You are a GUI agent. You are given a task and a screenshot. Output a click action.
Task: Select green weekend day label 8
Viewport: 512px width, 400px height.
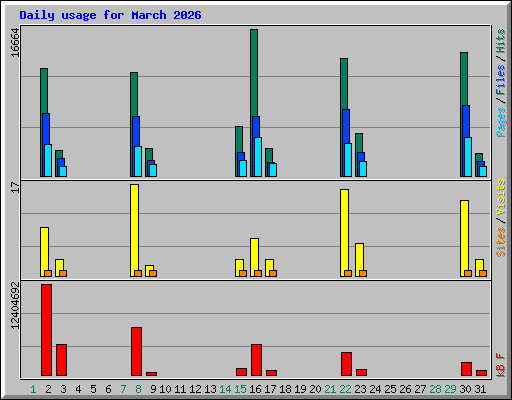coord(138,389)
